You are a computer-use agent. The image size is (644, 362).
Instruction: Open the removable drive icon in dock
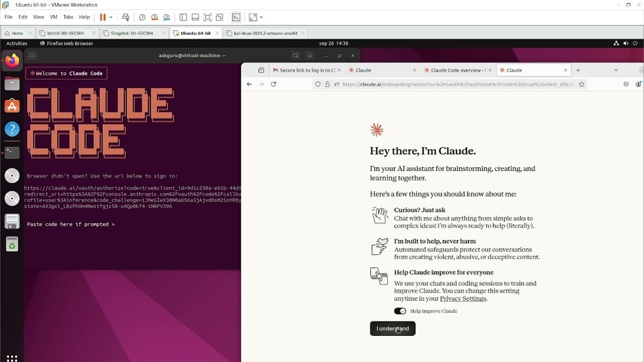[x=12, y=221]
